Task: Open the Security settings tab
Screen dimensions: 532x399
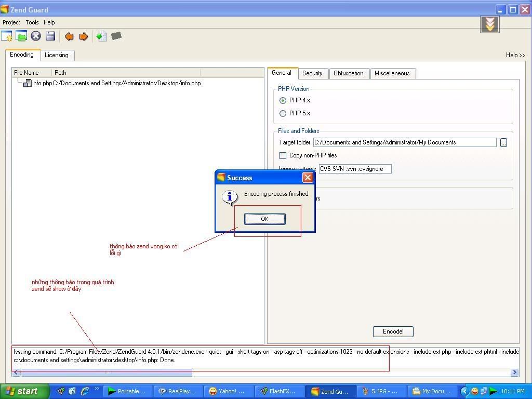Action: click(x=312, y=73)
